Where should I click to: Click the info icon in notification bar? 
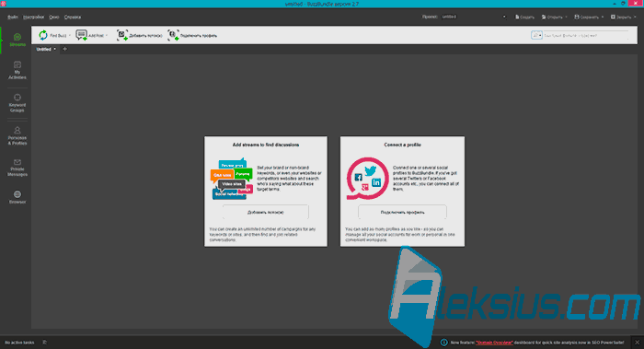click(x=443, y=343)
